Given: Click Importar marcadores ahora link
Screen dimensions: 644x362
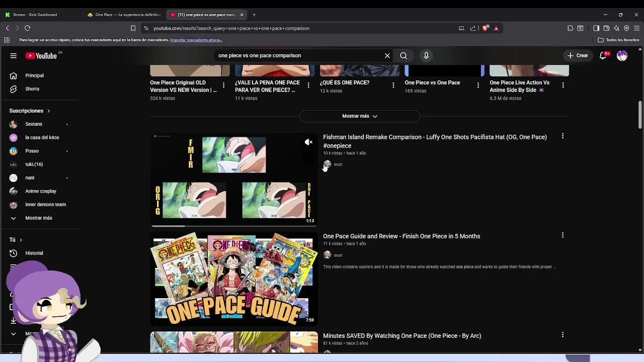Looking at the screenshot, I should pos(196,40).
